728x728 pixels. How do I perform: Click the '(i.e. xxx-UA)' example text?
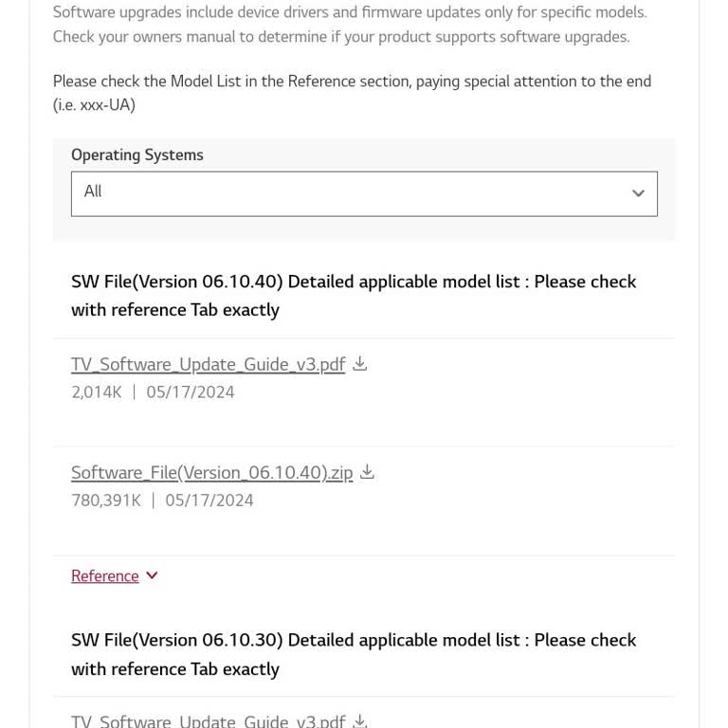(x=94, y=105)
